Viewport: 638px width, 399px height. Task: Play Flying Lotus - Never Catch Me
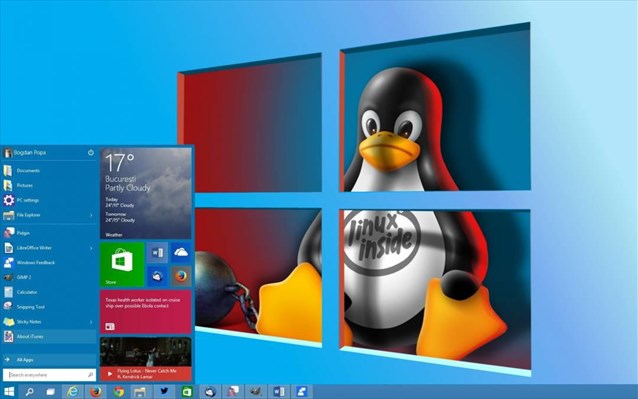(x=109, y=374)
